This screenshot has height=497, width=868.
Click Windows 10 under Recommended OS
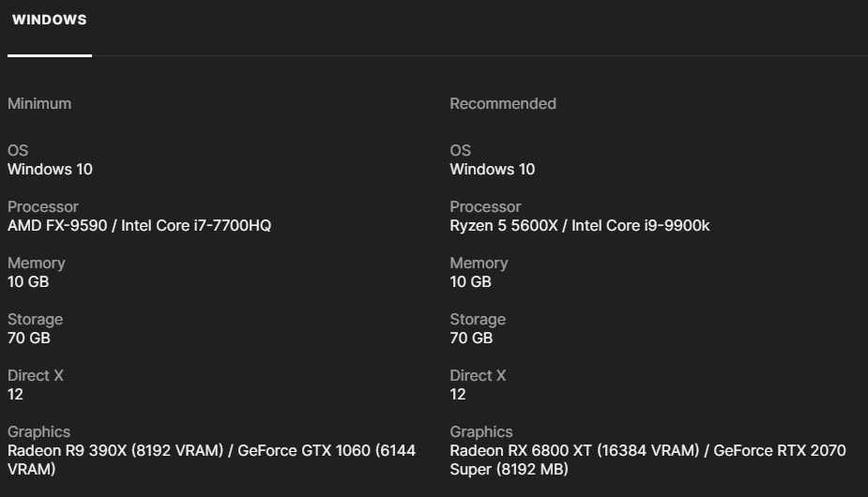492,169
